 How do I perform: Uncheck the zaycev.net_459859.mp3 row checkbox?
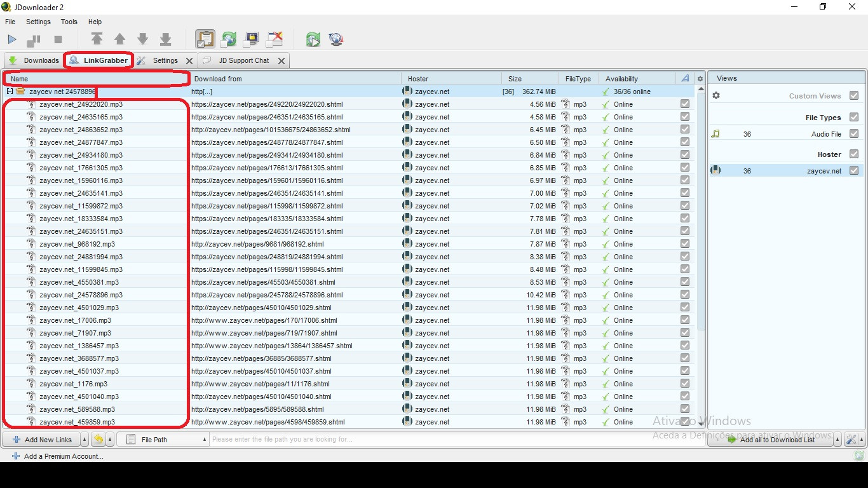point(685,422)
